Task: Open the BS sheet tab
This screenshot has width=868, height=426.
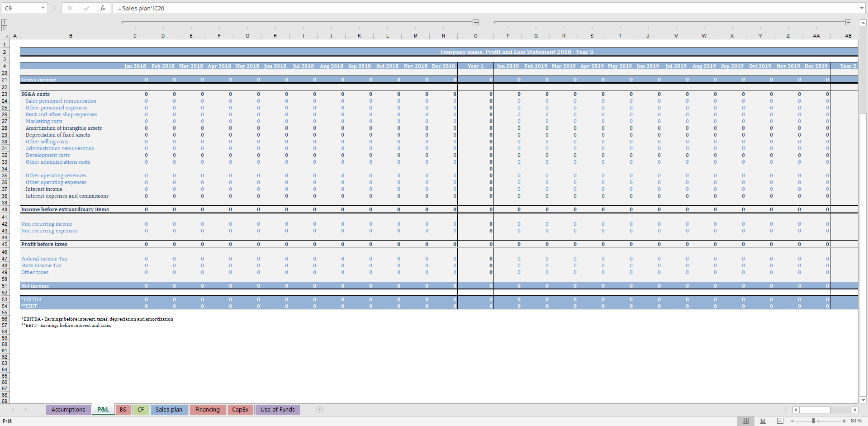Action: [x=123, y=410]
